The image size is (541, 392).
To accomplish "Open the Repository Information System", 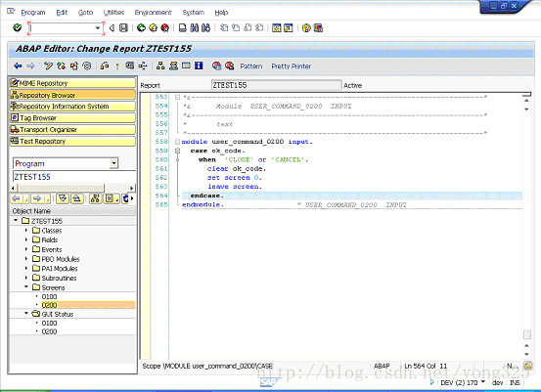I will click(72, 107).
